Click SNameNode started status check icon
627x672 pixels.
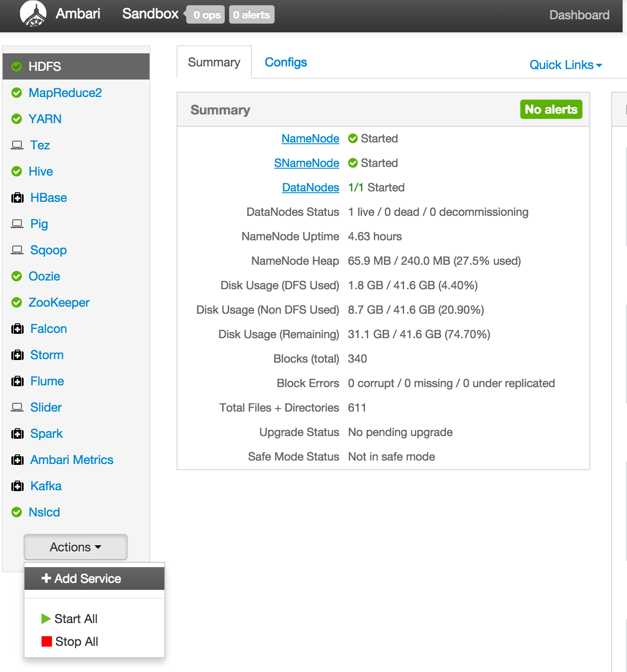353,163
